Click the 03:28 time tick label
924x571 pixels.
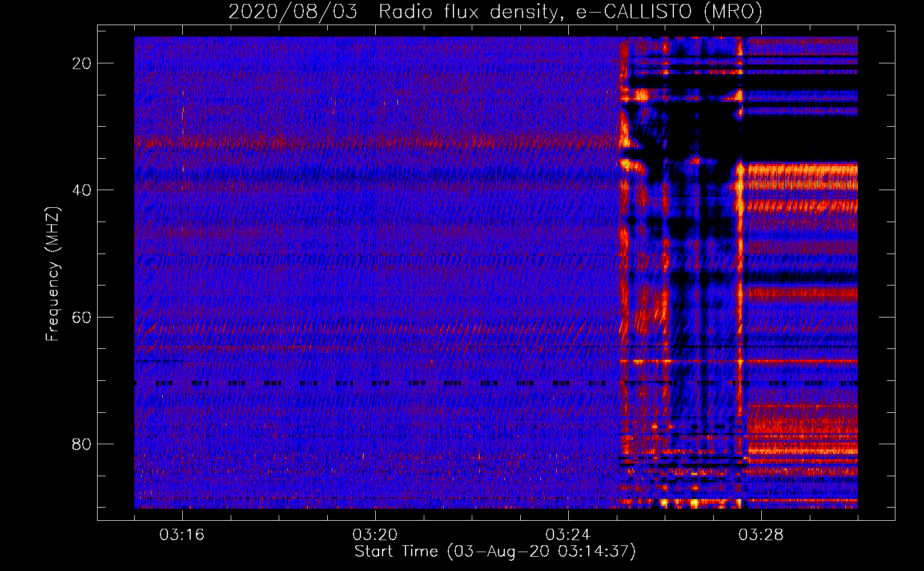[761, 535]
